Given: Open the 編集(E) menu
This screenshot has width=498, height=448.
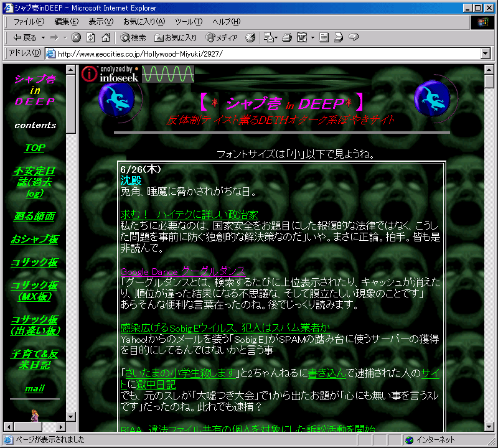Looking at the screenshot, I should point(67,22).
